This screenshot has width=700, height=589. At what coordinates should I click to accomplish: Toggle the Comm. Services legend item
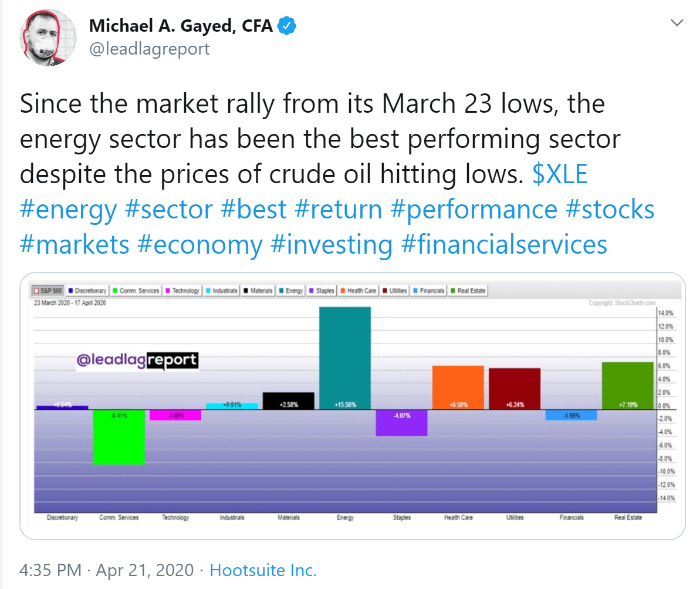click(136, 291)
